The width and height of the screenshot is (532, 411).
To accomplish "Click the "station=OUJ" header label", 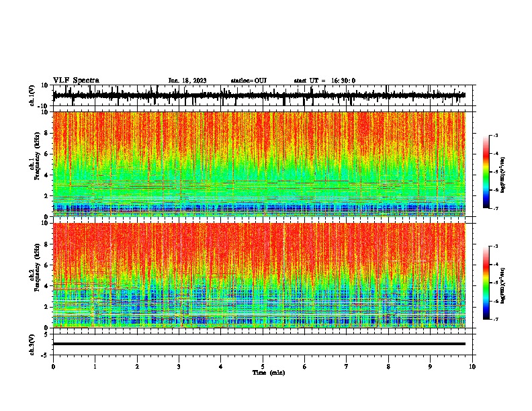I will 249,81.
